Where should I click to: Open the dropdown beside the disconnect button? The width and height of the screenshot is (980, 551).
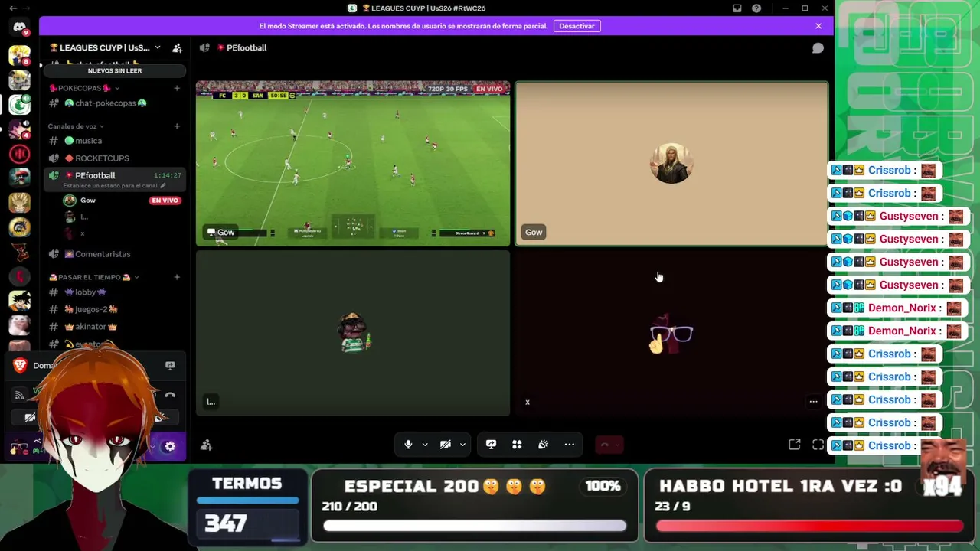pos(617,445)
